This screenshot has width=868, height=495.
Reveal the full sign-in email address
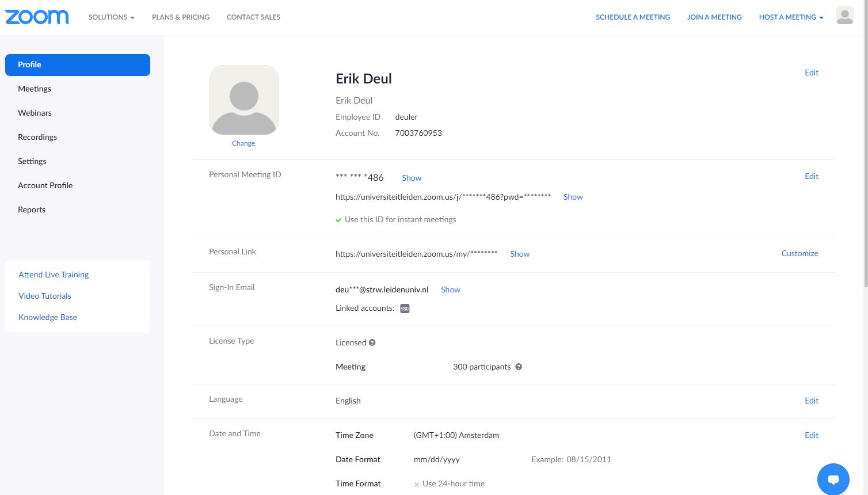pos(450,290)
